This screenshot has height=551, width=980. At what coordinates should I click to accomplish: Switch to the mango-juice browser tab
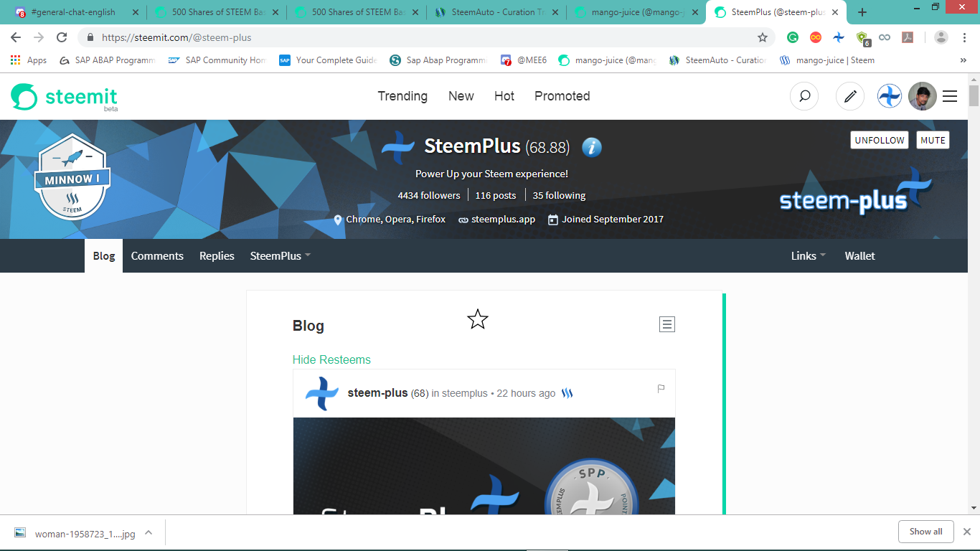point(636,12)
